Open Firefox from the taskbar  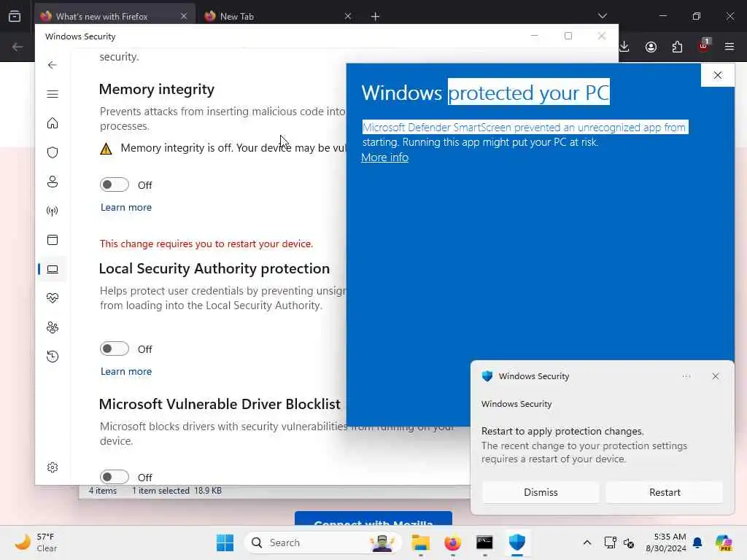click(x=452, y=542)
